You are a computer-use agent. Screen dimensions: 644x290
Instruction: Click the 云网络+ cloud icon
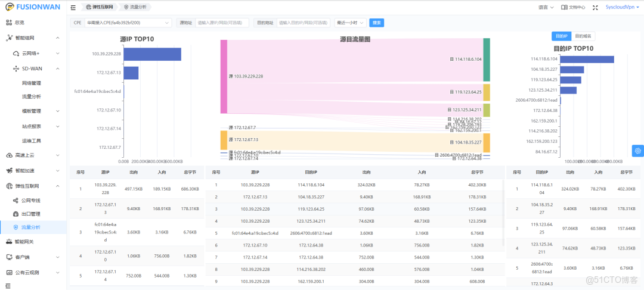coord(17,54)
